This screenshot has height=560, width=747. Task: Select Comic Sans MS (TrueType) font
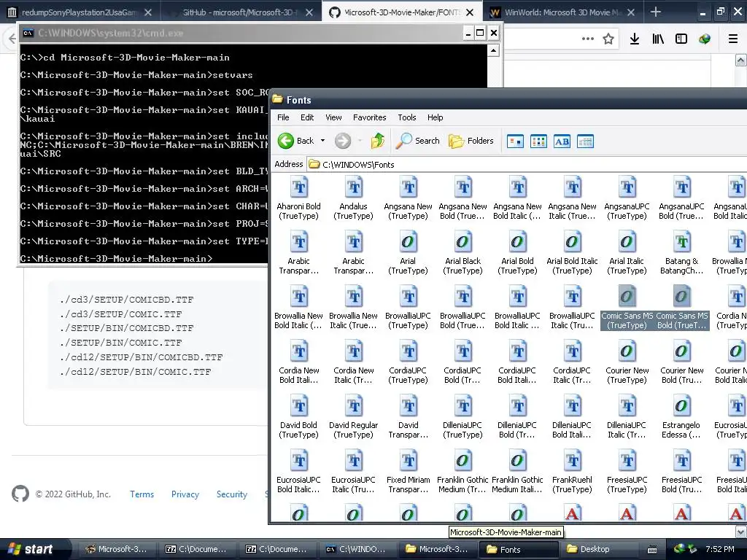(x=627, y=308)
